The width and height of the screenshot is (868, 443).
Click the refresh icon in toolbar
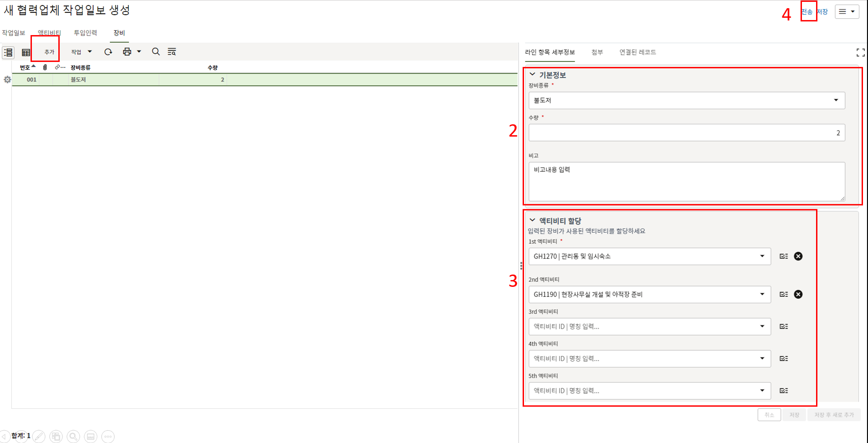108,52
